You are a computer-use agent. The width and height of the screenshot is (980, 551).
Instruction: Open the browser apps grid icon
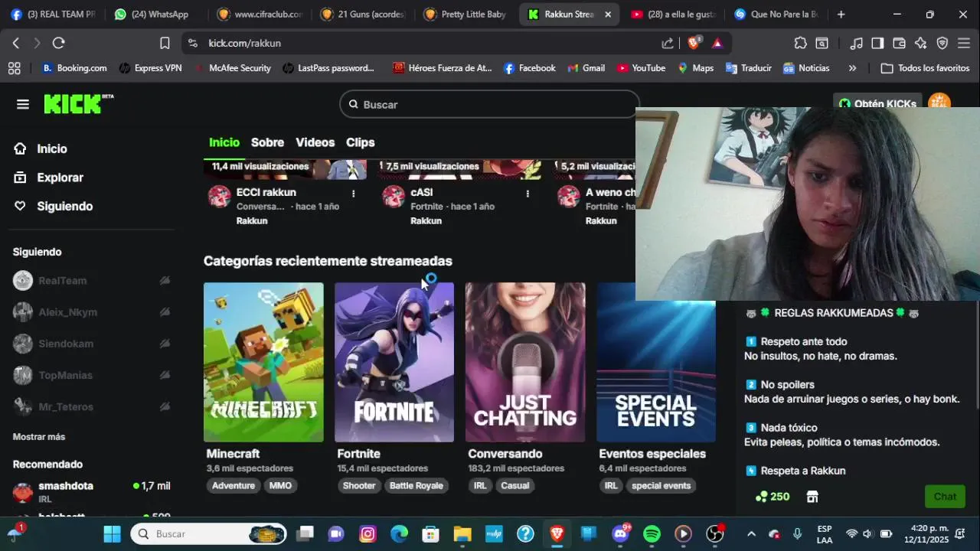14,68
